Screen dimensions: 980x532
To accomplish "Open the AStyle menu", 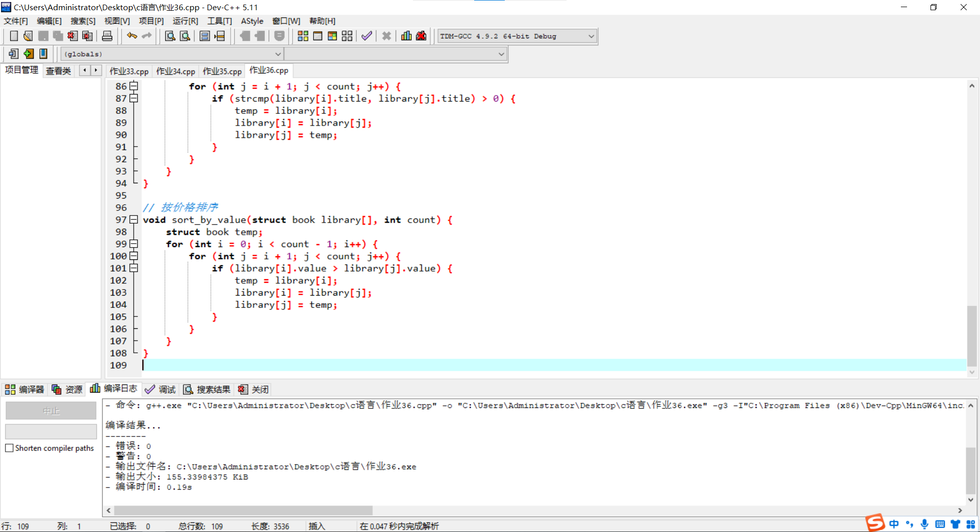I will 252,21.
